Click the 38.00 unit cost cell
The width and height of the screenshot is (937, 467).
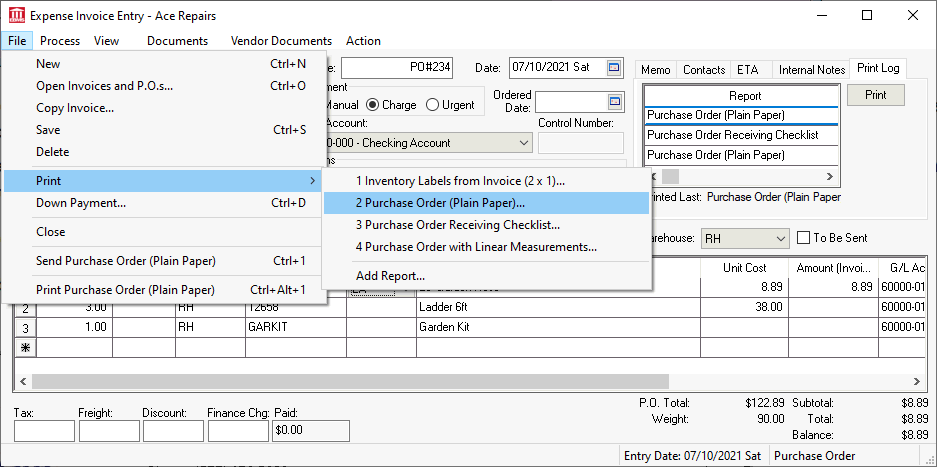pyautogui.click(x=745, y=308)
